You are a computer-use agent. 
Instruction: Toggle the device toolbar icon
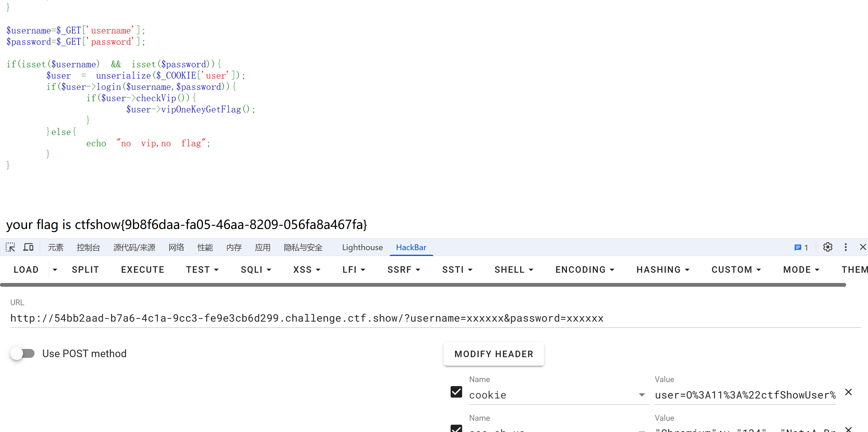[28, 247]
